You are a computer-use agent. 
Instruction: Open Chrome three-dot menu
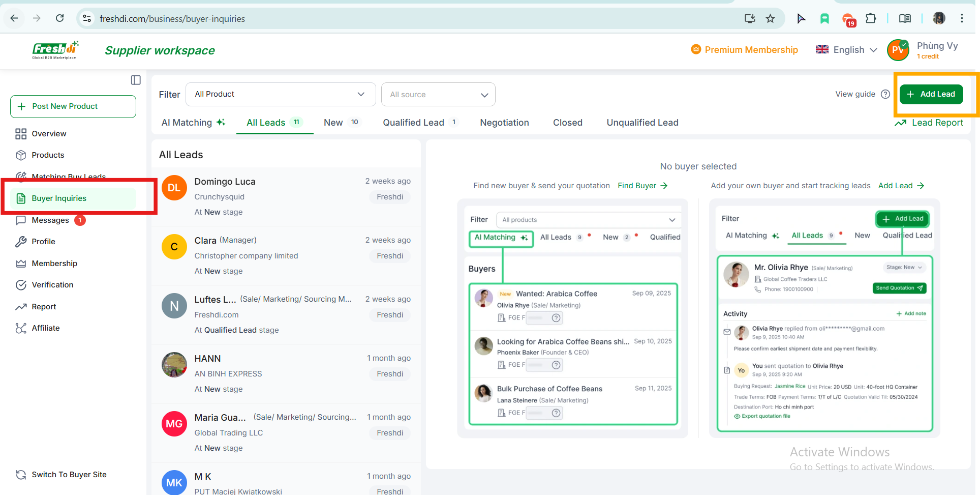[962, 19]
